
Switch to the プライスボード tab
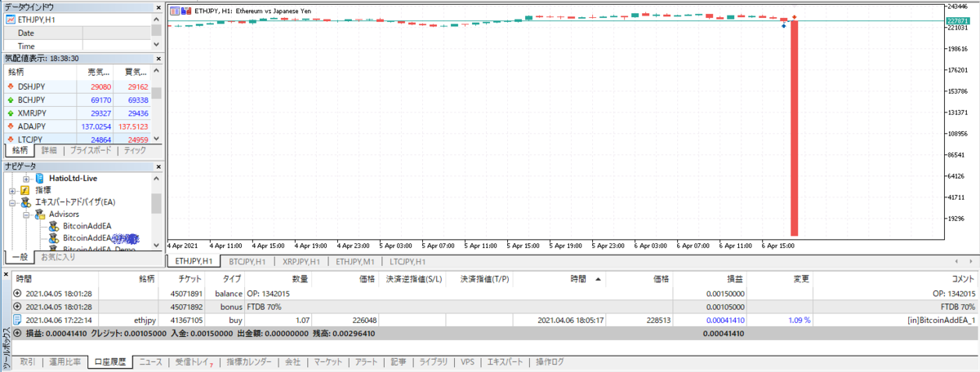(89, 151)
